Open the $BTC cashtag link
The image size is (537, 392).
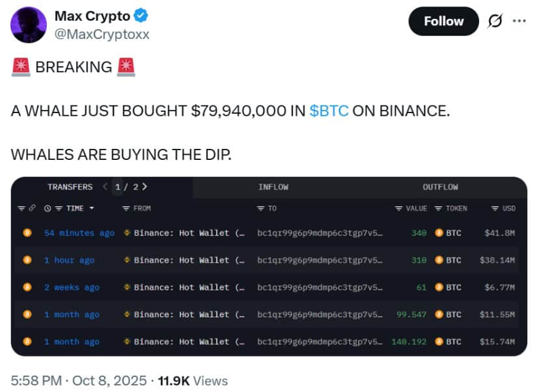(x=330, y=111)
